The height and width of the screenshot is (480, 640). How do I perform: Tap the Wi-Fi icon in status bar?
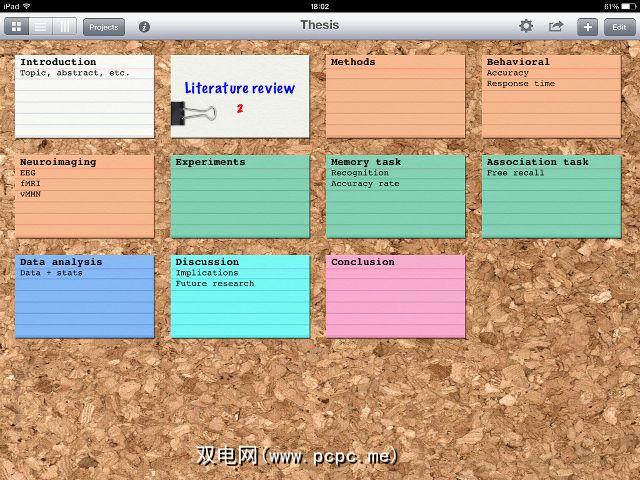[x=27, y=6]
